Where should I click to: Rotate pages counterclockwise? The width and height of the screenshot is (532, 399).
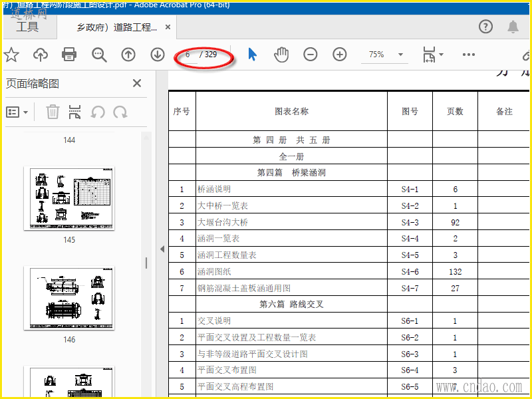point(98,112)
